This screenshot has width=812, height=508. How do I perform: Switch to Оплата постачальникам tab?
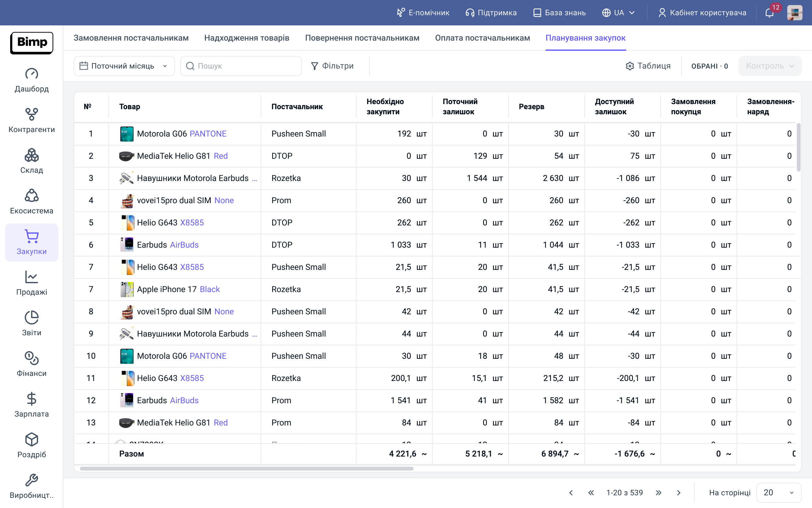pyautogui.click(x=482, y=38)
